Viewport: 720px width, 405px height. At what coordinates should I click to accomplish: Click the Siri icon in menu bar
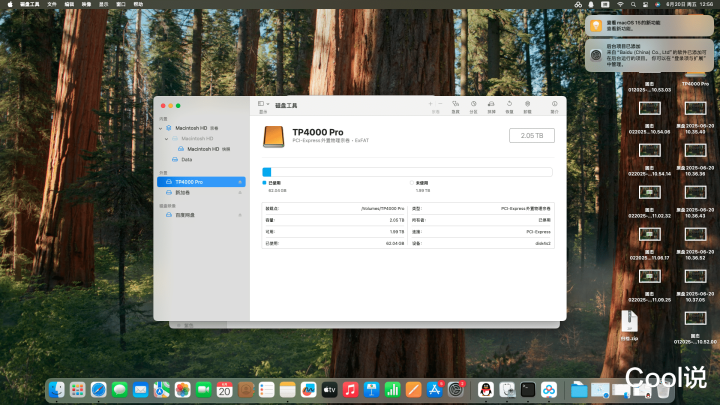click(x=658, y=4)
